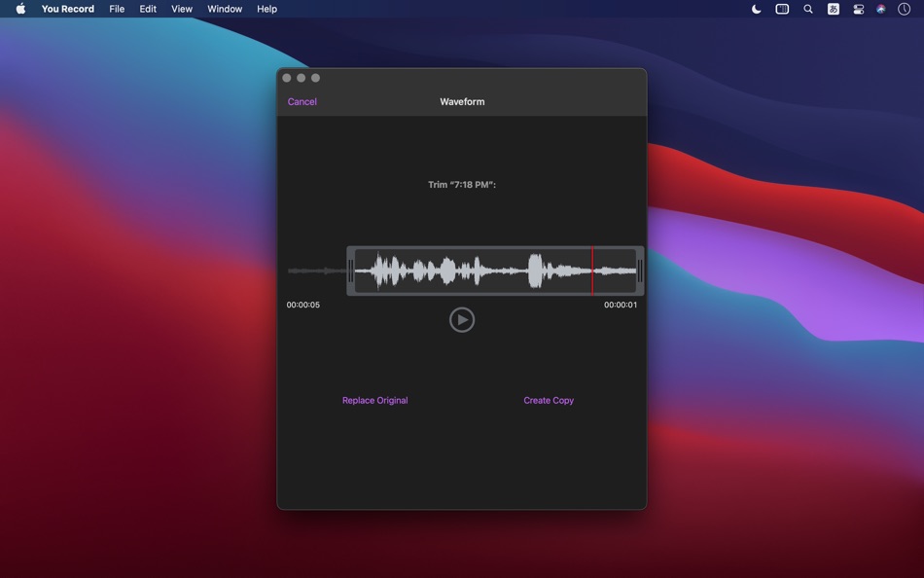Image resolution: width=924 pixels, height=578 pixels.
Task: Open the Apple menu
Action: pyautogui.click(x=18, y=9)
